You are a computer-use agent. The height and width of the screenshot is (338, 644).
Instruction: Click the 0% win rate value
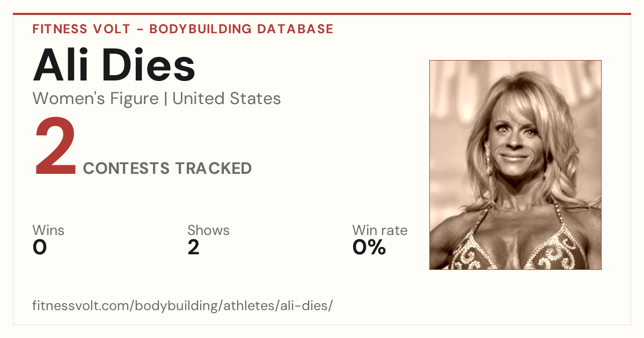coord(369,247)
